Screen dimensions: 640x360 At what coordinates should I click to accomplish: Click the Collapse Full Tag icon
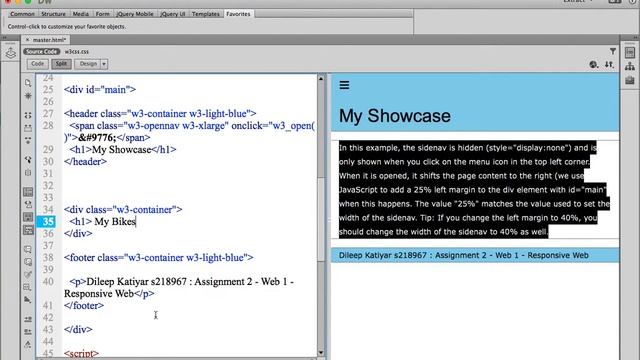pos(28,115)
